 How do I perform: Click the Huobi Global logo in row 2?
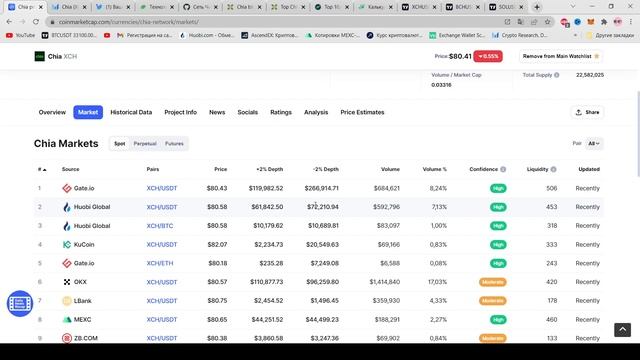(67, 207)
